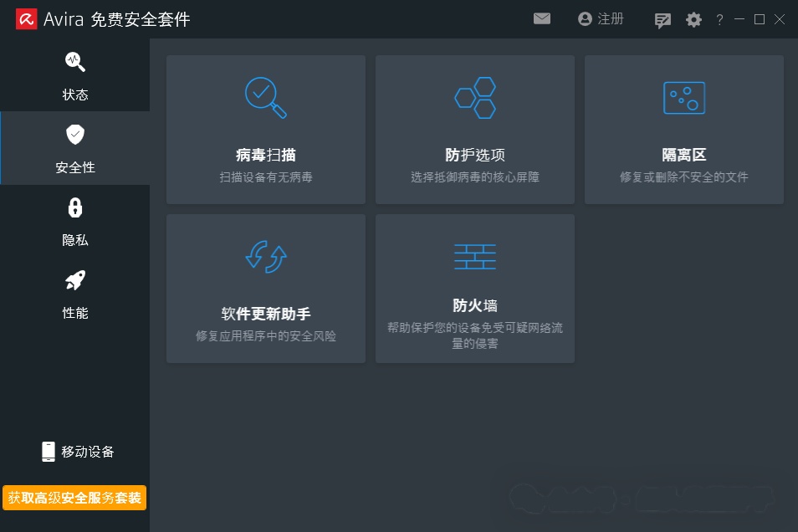This screenshot has height=532, width=798.
Task: Open the mail envelope icon in the title bar
Action: [542, 19]
